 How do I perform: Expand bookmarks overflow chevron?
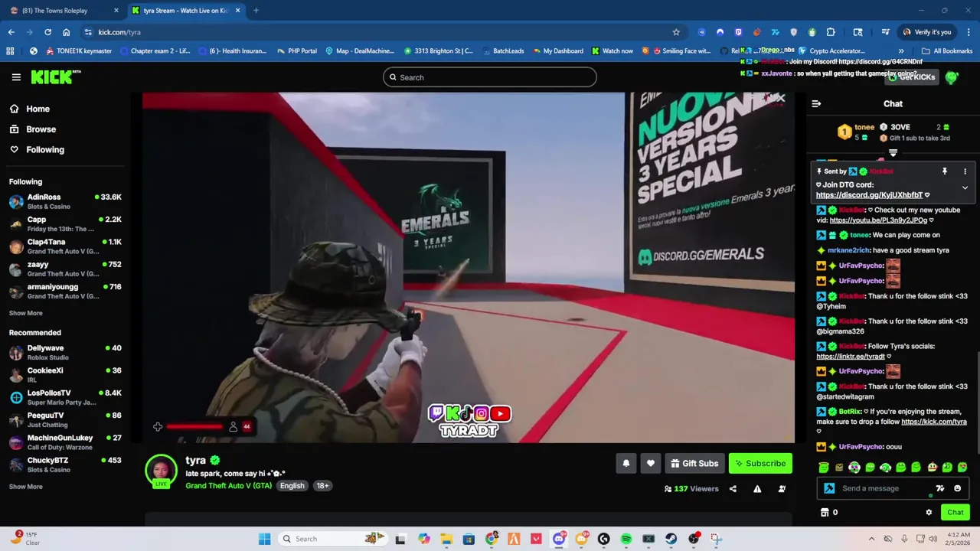point(901,51)
